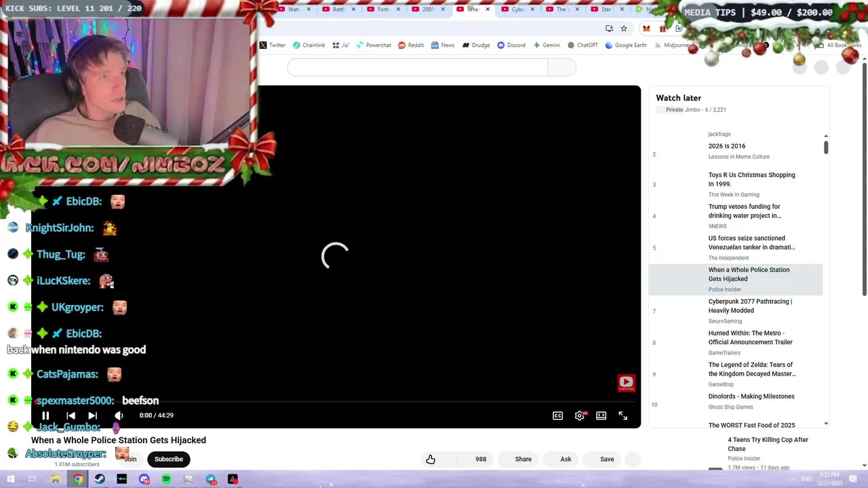Switch to the Cybe browser tab
This screenshot has height=488, width=868.
pos(517,9)
